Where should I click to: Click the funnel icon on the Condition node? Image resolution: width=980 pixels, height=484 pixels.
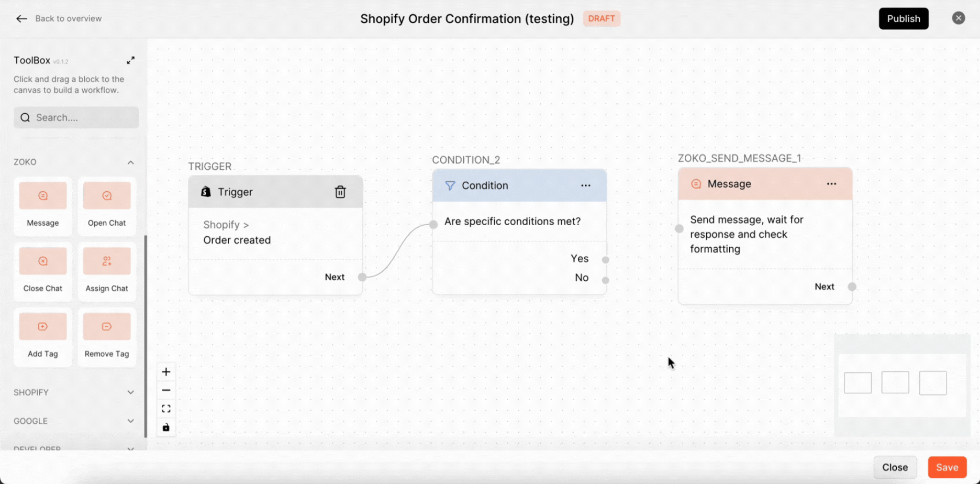coord(450,185)
